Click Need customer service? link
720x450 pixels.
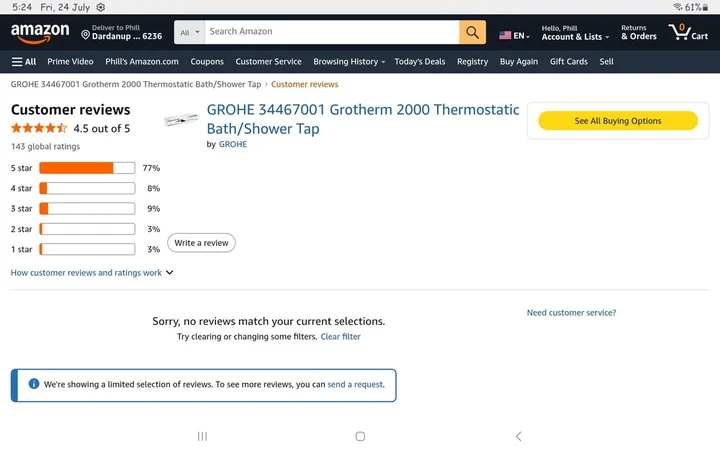pos(571,313)
